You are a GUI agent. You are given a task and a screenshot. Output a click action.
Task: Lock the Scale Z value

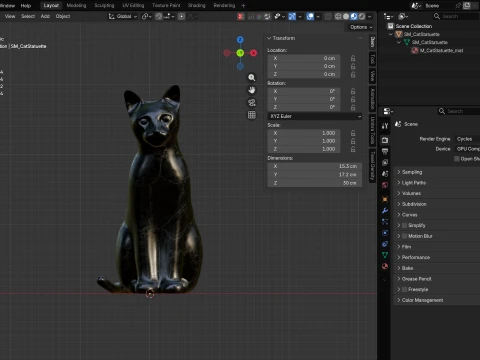[x=353, y=149]
